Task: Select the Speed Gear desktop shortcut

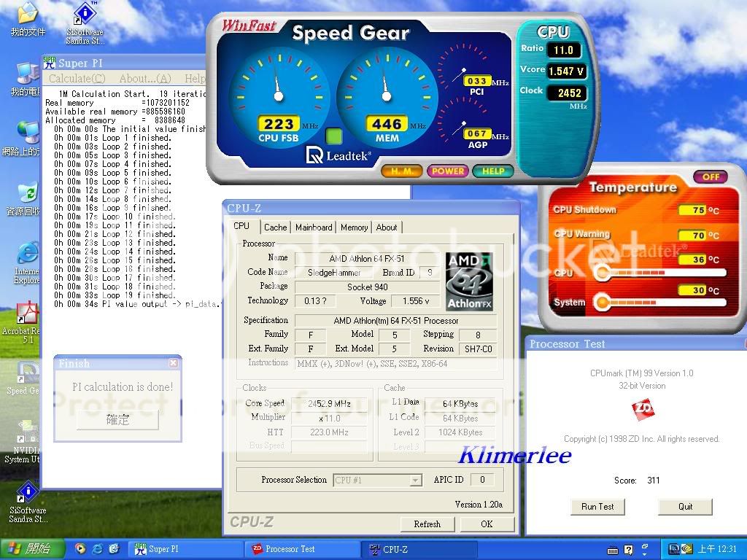Action: click(24, 378)
